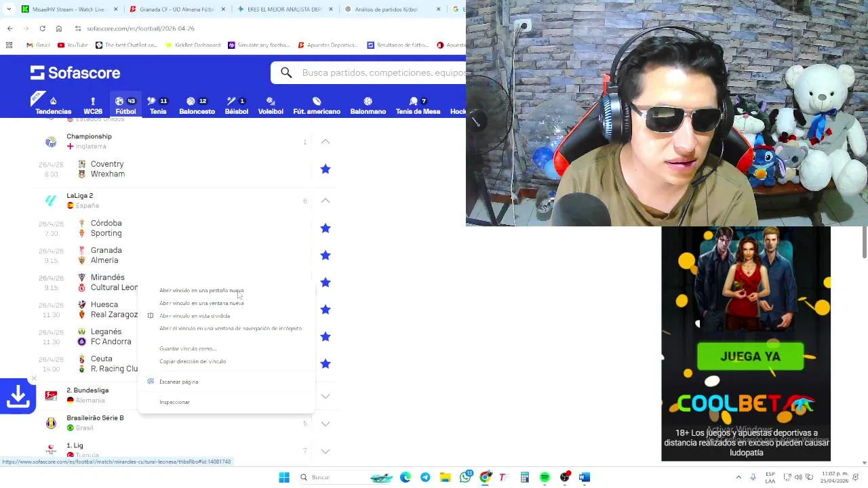868x488 pixels.
Task: Collapse the Championship league section
Action: [325, 142]
